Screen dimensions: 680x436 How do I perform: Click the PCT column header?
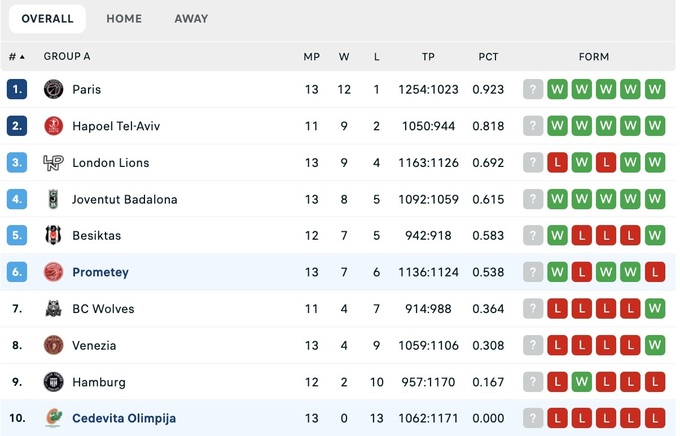click(x=488, y=57)
